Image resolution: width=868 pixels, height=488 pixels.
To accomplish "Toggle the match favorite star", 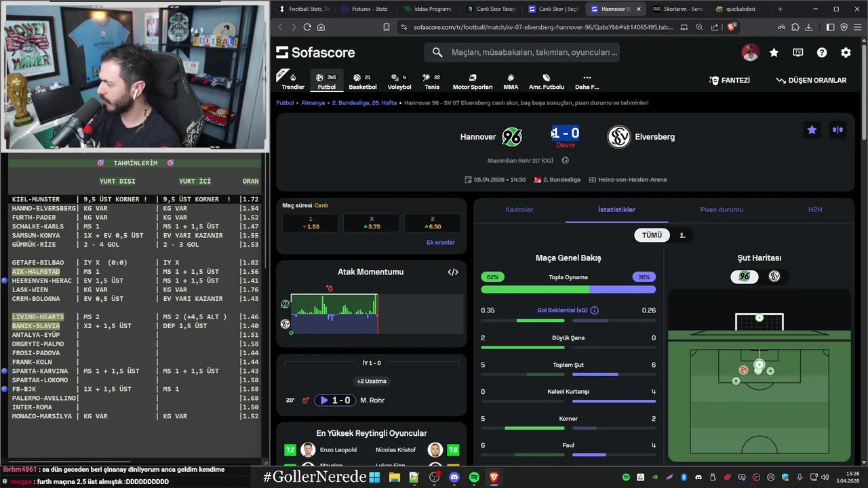I will 812,130.
